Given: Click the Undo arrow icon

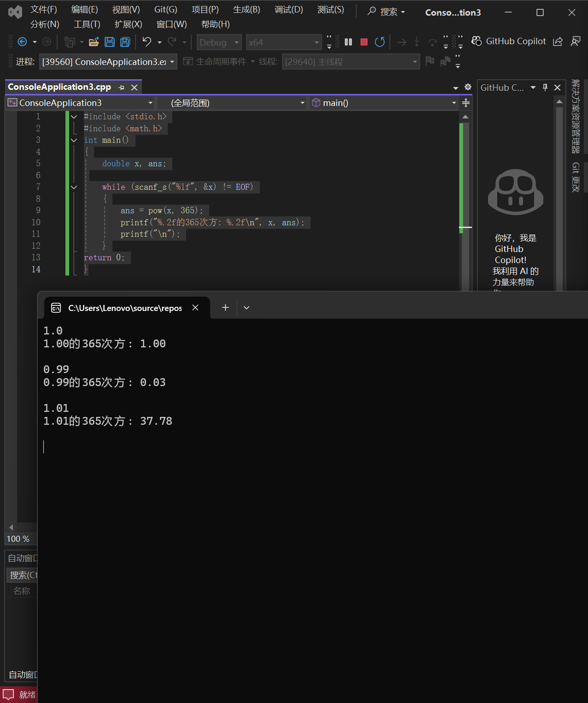Looking at the screenshot, I should (147, 42).
